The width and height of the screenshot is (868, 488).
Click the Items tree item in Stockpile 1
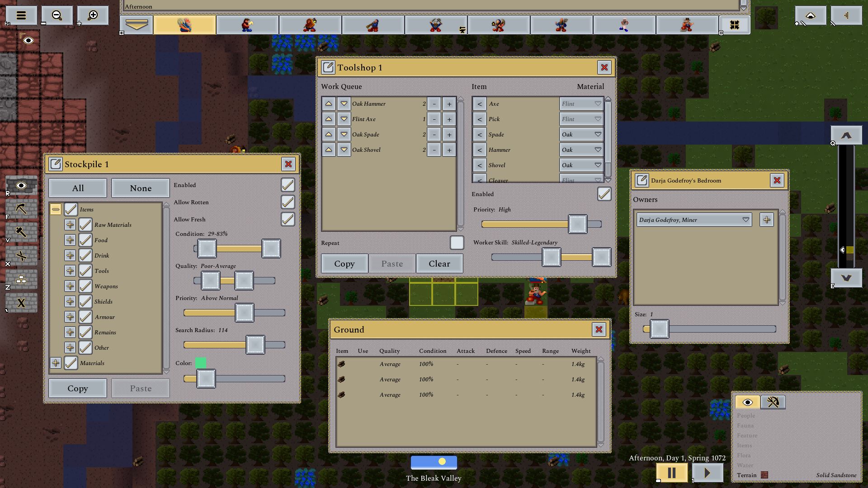(86, 209)
